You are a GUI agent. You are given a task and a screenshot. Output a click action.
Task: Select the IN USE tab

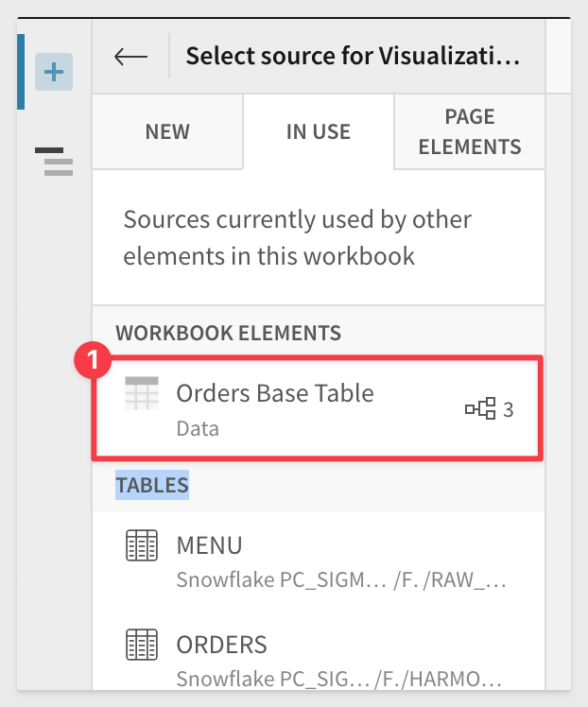[x=319, y=131]
